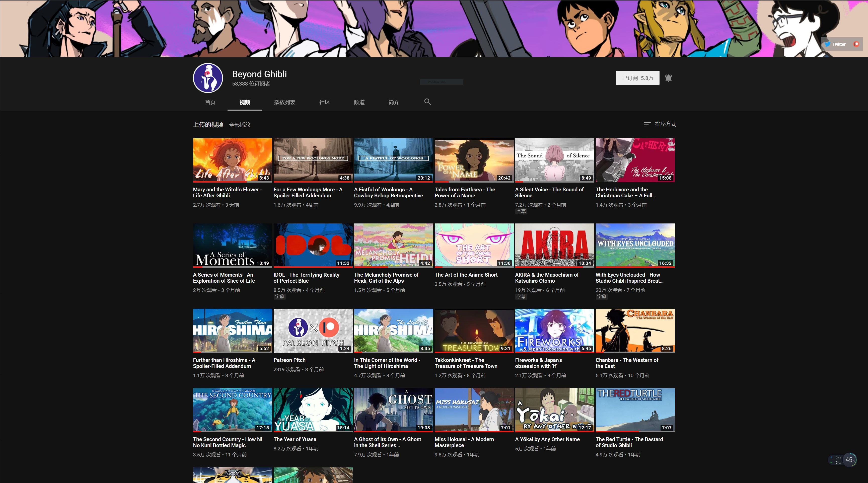
Task: Toggle the 已订阅 5.8万 subscribe button
Action: pyautogui.click(x=637, y=78)
